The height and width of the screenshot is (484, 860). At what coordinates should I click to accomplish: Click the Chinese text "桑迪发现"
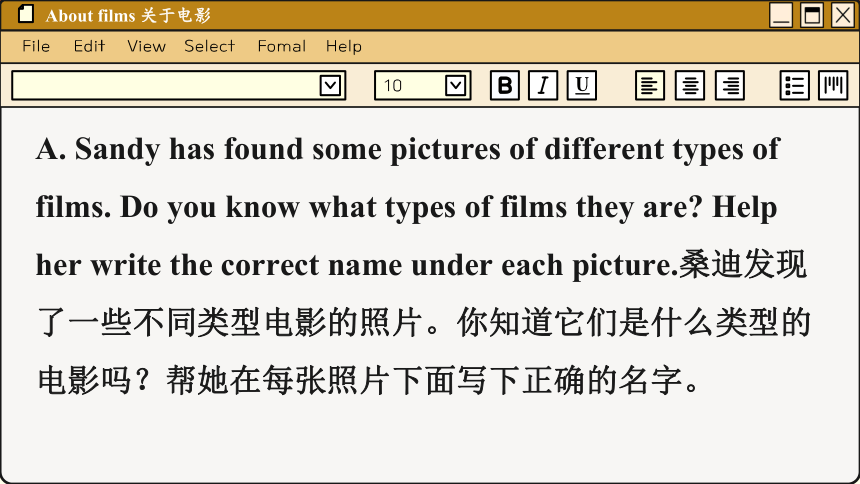coord(743,265)
